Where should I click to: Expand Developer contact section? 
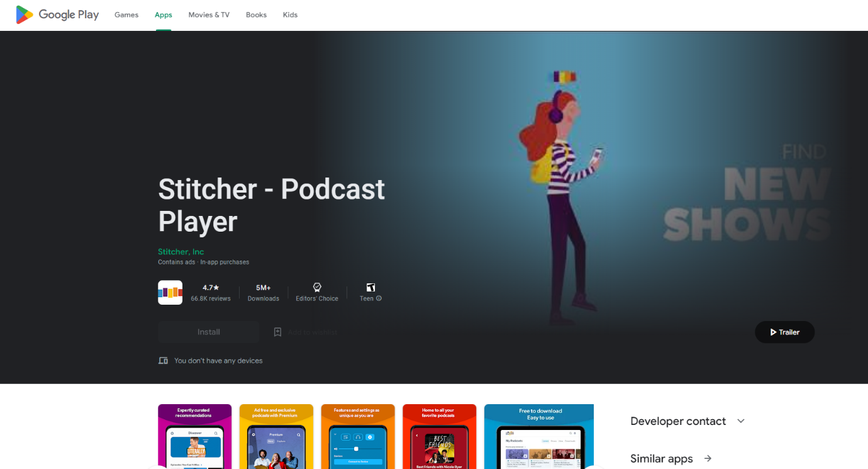(x=740, y=421)
